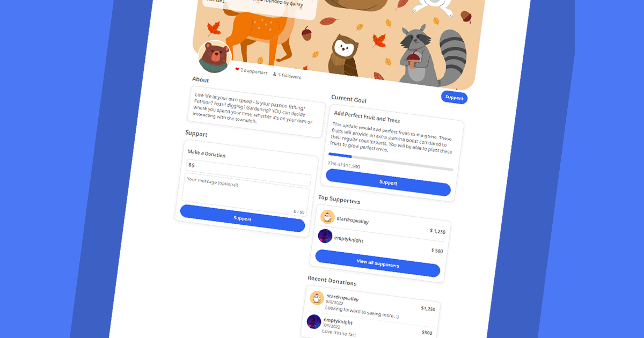644x338 pixels.
Task: Click the 2 supporters text
Action: click(x=254, y=71)
